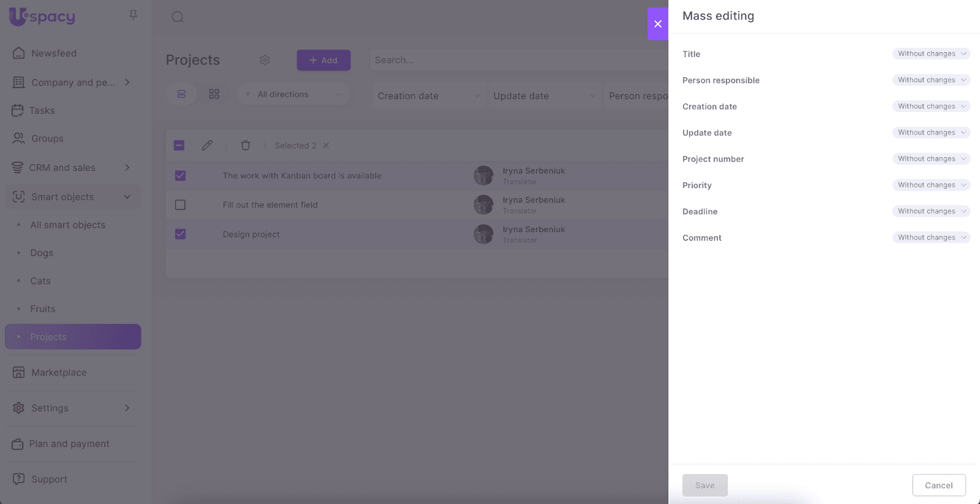Go to Marketplace in the sidebar
The width and height of the screenshot is (980, 504).
click(x=59, y=372)
